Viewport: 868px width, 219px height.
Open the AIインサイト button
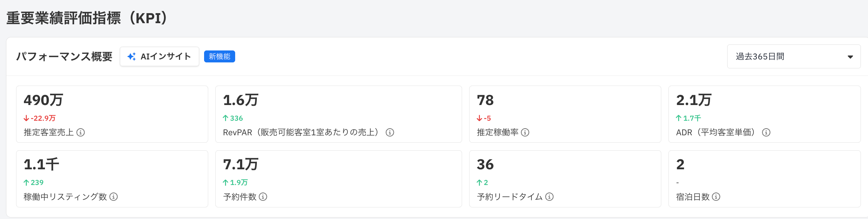pos(160,56)
